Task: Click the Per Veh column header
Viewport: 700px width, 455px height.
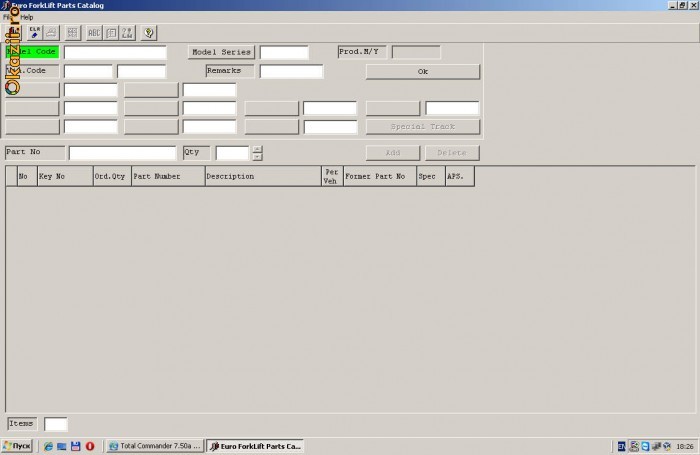Action: tap(332, 176)
